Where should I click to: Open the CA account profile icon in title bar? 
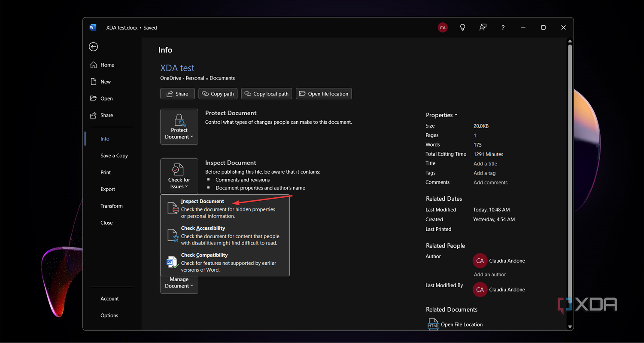pyautogui.click(x=443, y=28)
